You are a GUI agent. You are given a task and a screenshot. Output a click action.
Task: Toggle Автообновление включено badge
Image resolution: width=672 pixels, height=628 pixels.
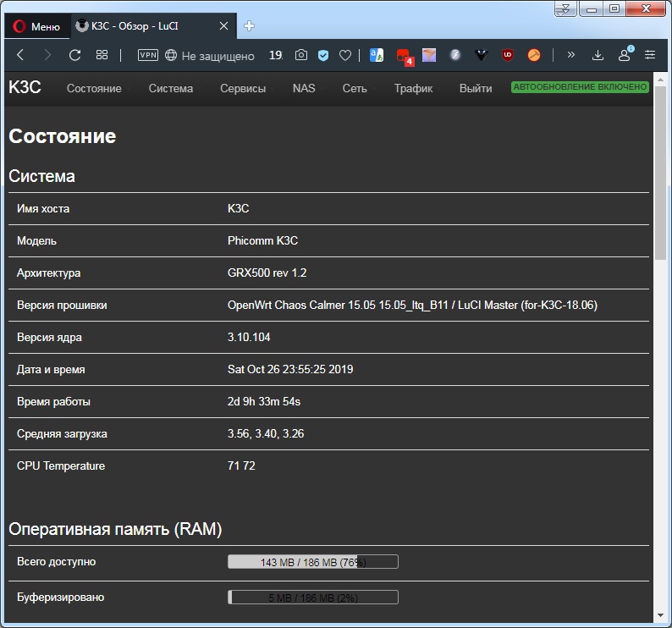pos(580,87)
